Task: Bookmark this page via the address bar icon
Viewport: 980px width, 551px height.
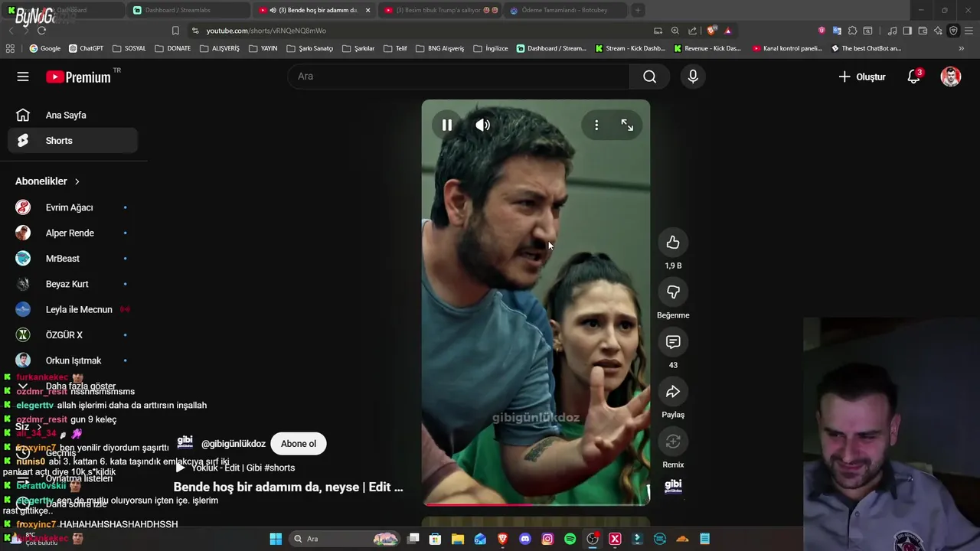Action: coord(175,31)
